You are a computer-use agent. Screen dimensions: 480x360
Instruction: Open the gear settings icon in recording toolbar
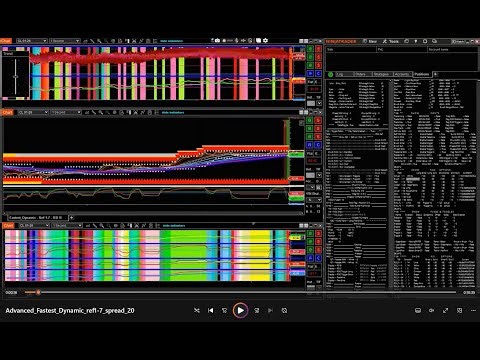[x=265, y=40]
